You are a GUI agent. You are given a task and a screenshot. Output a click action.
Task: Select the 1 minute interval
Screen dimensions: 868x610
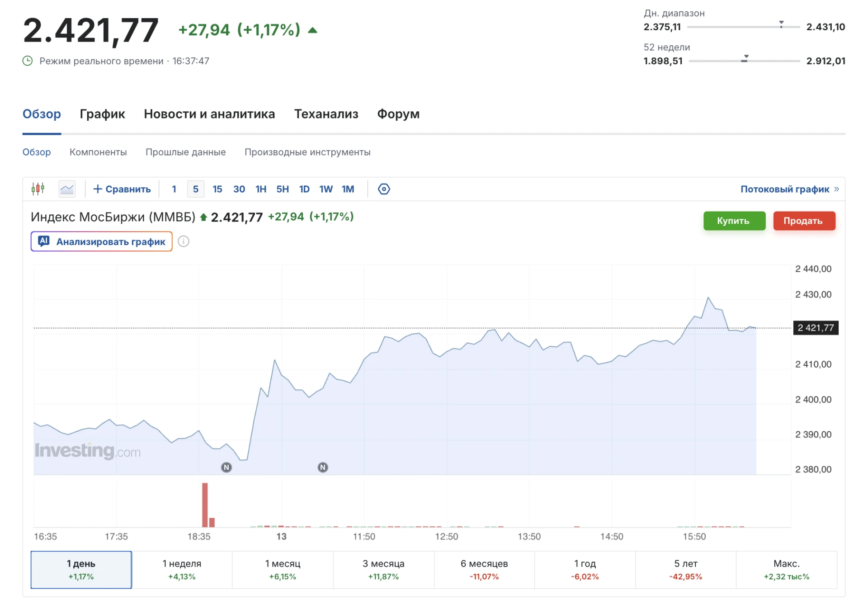(174, 189)
